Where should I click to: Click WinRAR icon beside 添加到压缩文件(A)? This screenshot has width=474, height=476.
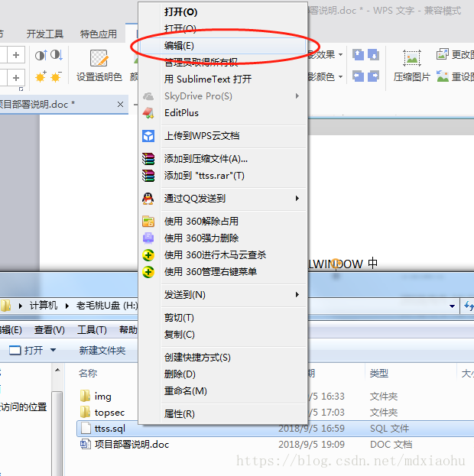click(148, 159)
